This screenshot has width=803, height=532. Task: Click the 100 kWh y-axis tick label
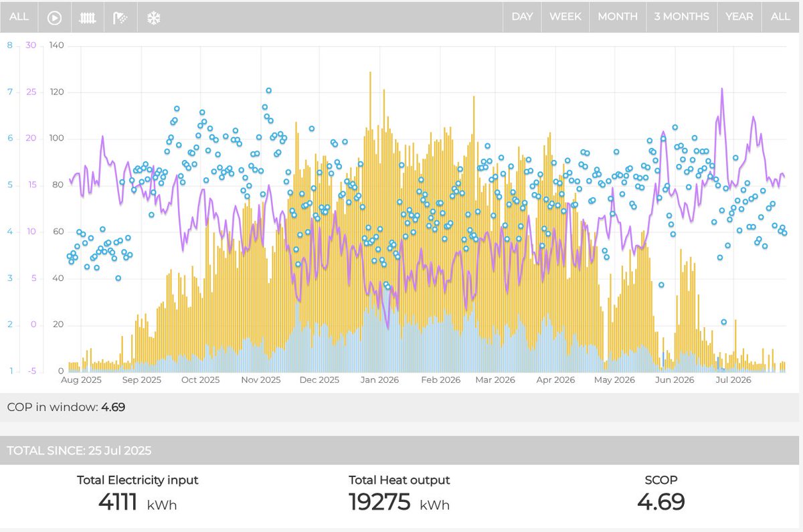(x=56, y=139)
